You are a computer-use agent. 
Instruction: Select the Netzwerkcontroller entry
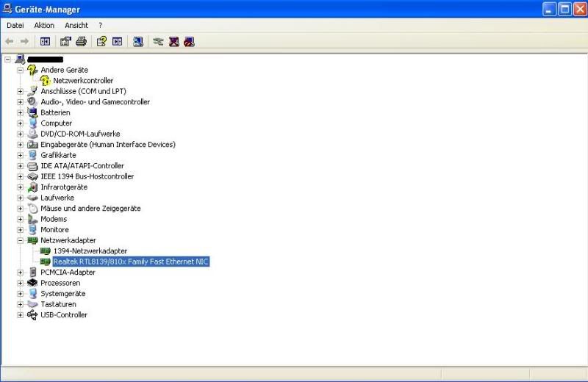83,81
